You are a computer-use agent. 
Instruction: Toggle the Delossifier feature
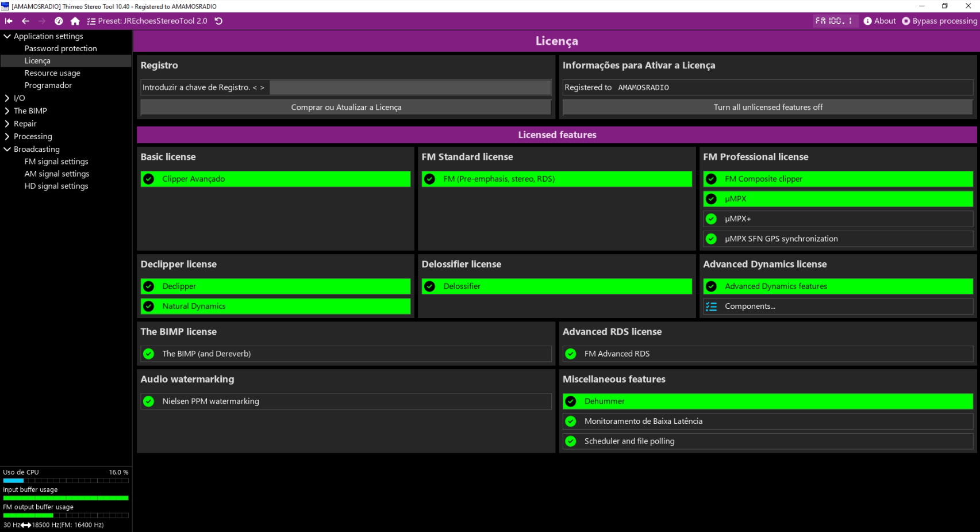click(x=556, y=286)
